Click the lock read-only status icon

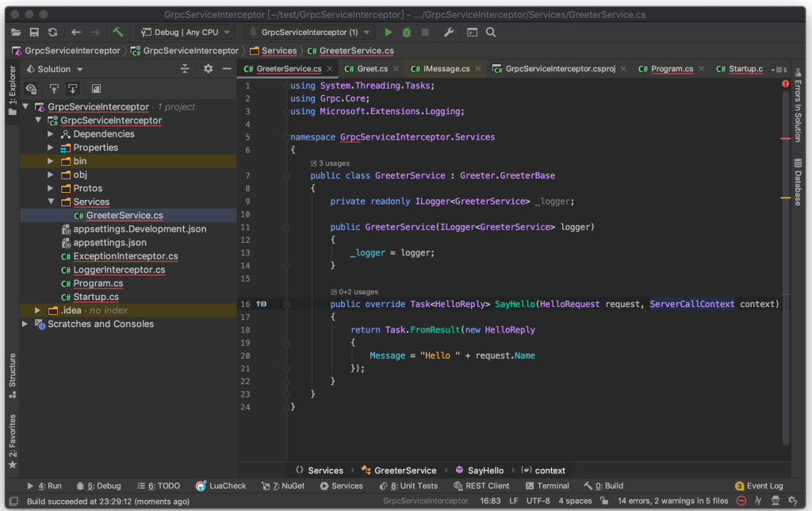pos(603,501)
